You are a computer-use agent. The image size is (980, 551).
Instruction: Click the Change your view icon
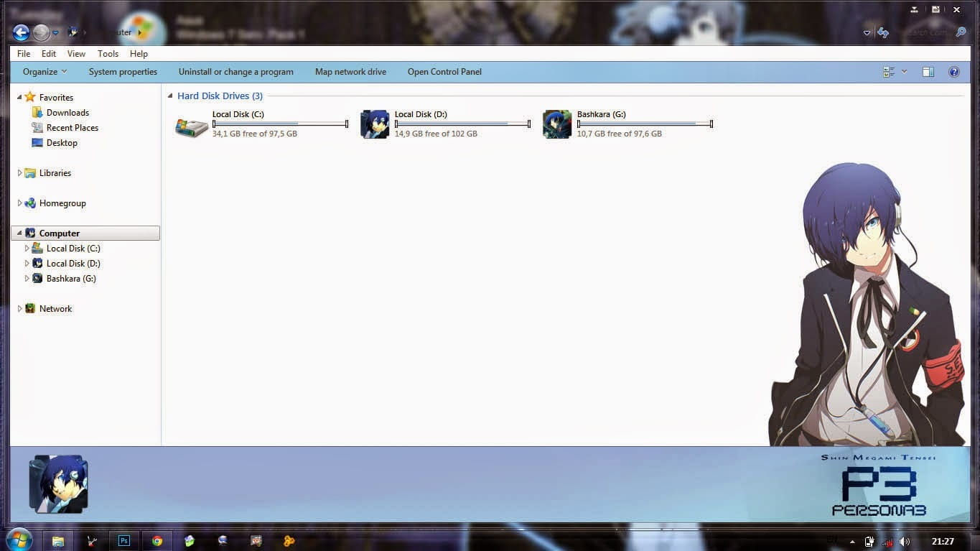pyautogui.click(x=889, y=72)
